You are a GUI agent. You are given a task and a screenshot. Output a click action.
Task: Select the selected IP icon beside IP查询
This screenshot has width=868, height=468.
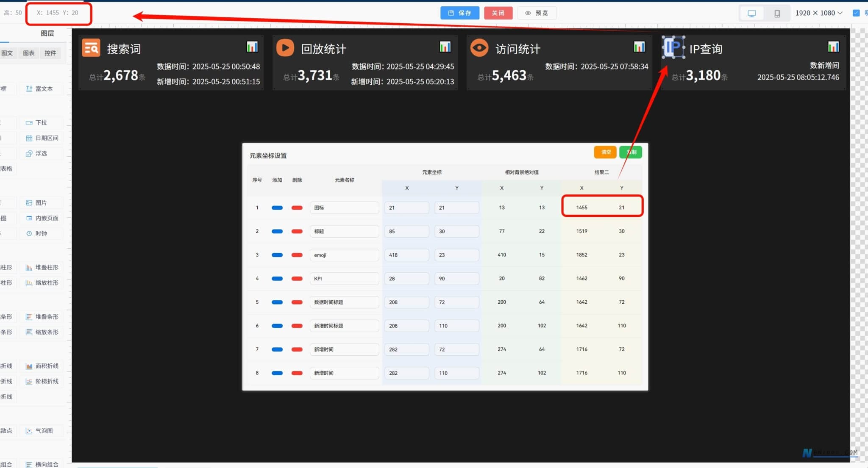tap(673, 47)
